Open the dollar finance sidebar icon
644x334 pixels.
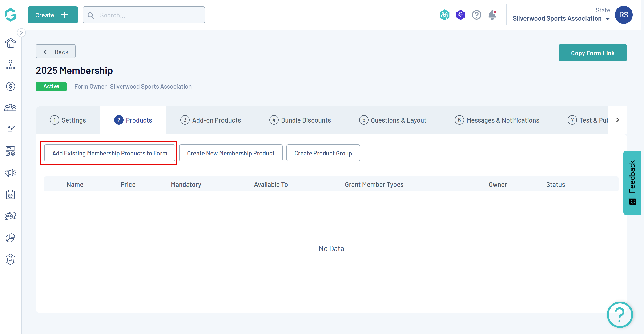11,86
